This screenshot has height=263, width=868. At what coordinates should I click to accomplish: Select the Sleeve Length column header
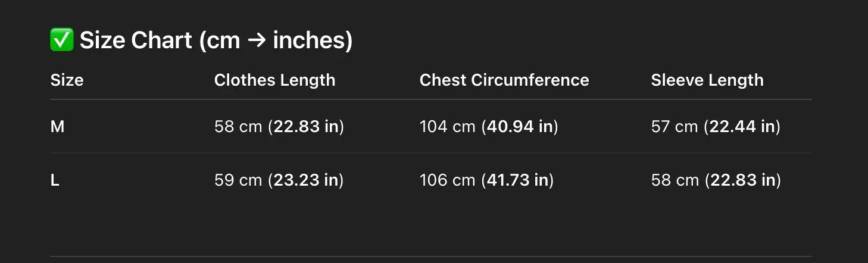707,80
